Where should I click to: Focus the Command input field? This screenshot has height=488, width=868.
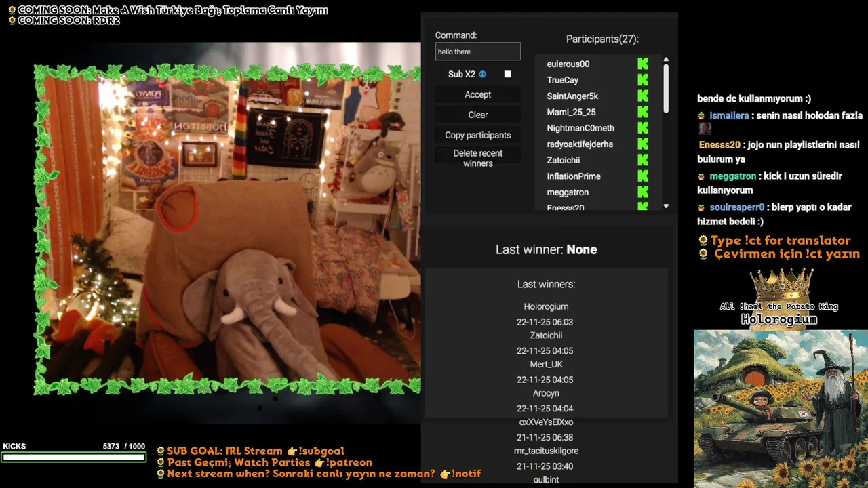tap(478, 52)
